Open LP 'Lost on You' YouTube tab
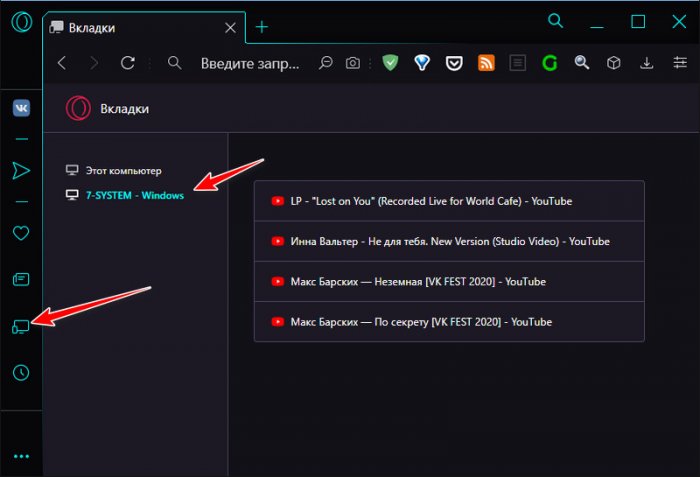This screenshot has width=700, height=477. coord(449,201)
